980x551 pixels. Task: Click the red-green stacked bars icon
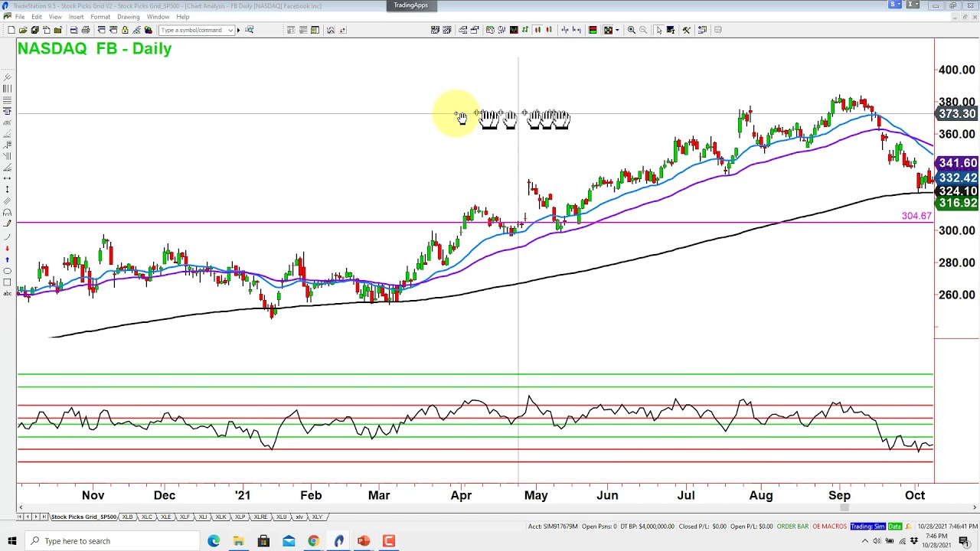[x=593, y=30]
